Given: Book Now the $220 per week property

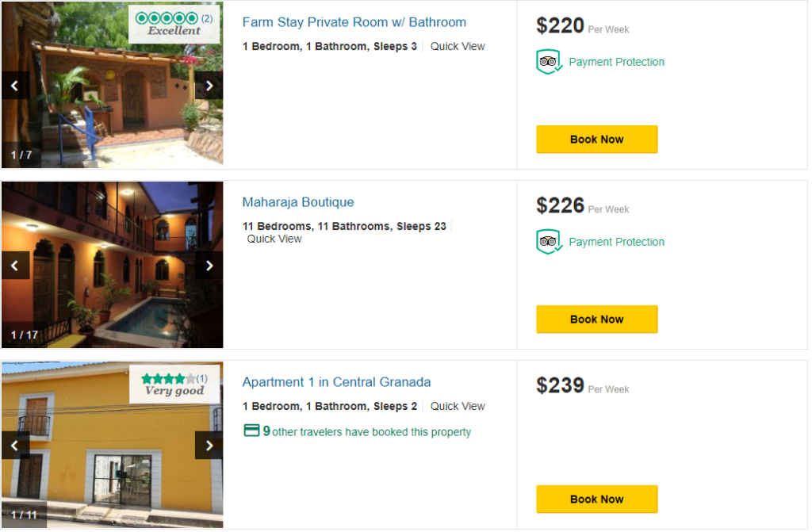Looking at the screenshot, I should (596, 140).
